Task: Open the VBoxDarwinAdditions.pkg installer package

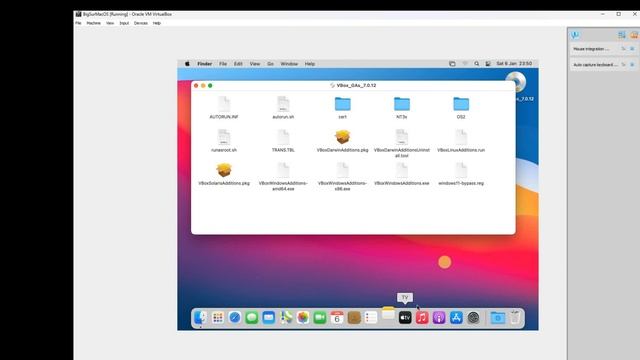Action: 342,137
